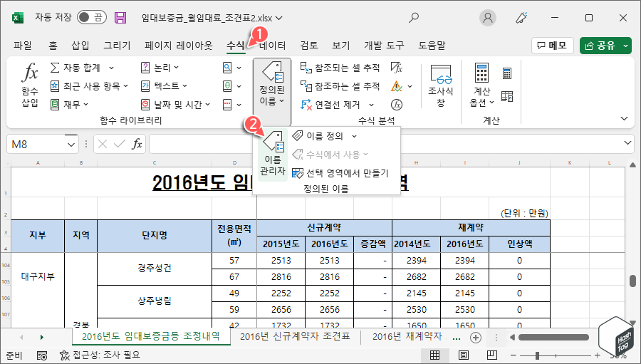Select sheet 2016년 재계약자
The image size is (641, 364).
tap(407, 337)
